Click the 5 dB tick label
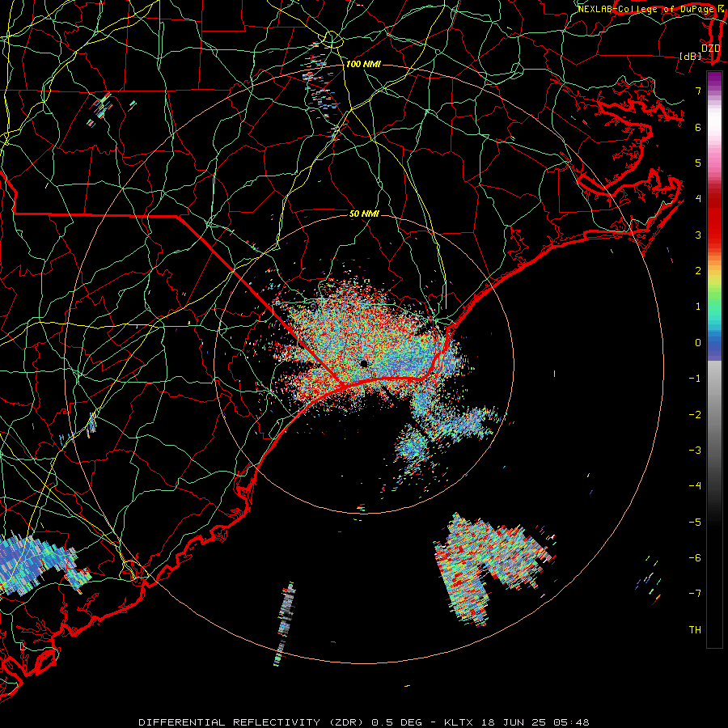 coord(698,163)
